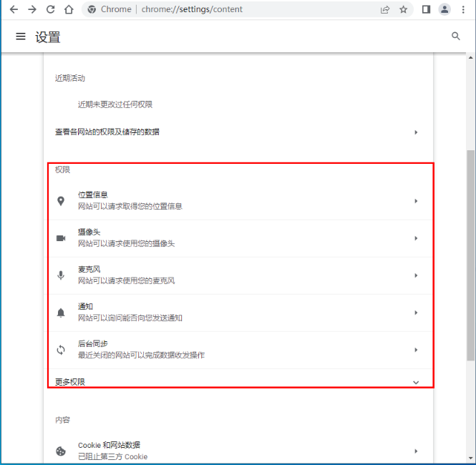Bookmark this page with the star
Image resolution: width=476 pixels, height=465 pixels.
[403, 10]
